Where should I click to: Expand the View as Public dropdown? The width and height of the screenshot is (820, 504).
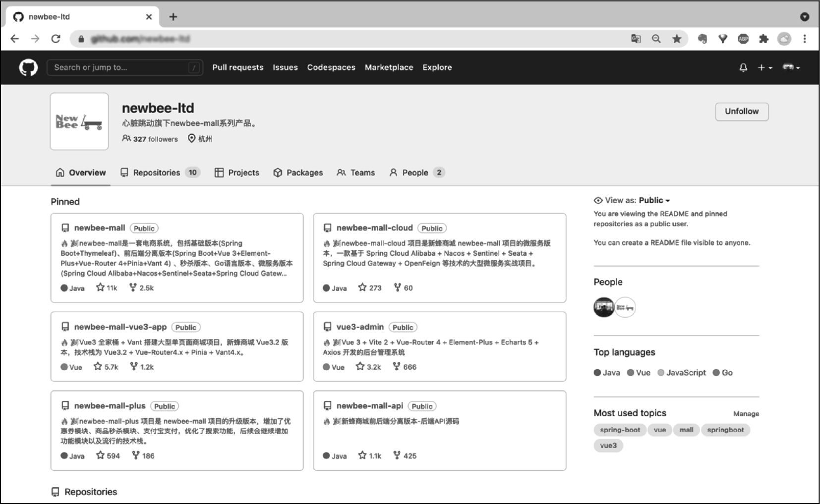click(654, 200)
